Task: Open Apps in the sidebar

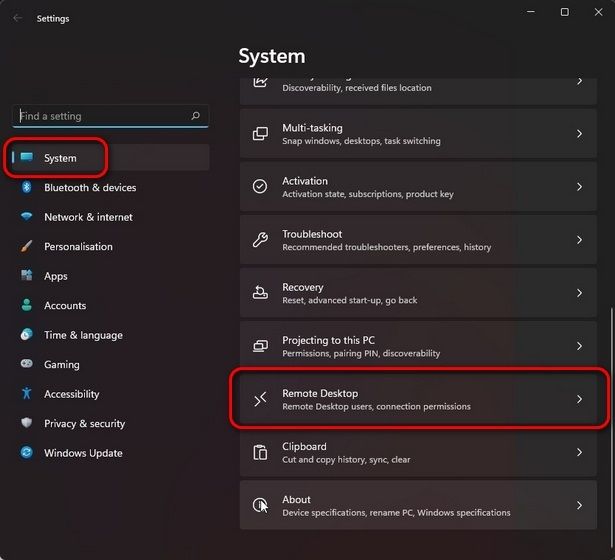Action: (56, 276)
